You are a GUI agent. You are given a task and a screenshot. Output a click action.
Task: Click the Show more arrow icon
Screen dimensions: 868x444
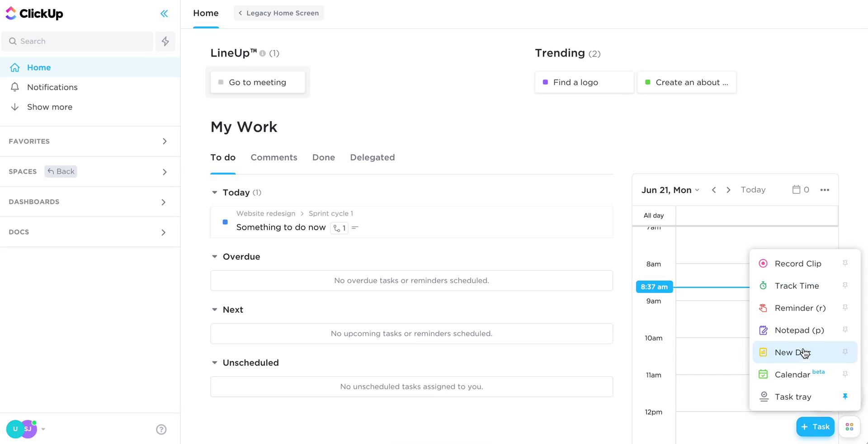coord(15,107)
